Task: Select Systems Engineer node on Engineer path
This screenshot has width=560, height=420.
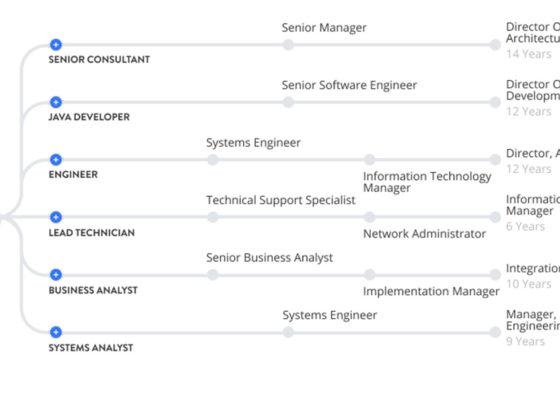Action: tap(213, 160)
